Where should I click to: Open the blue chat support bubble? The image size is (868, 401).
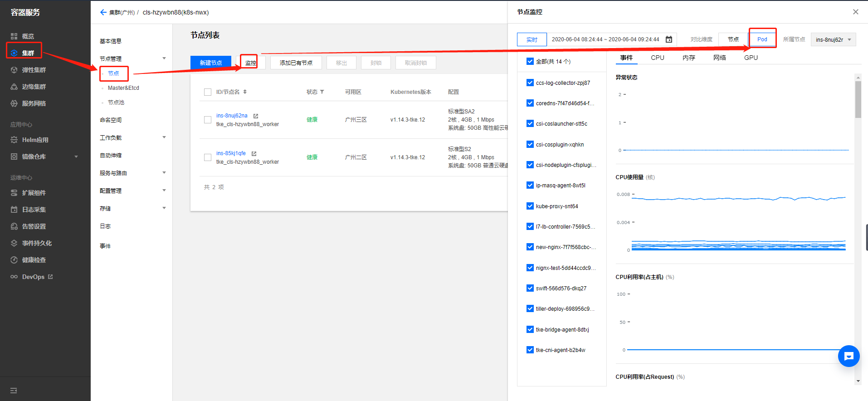849,356
